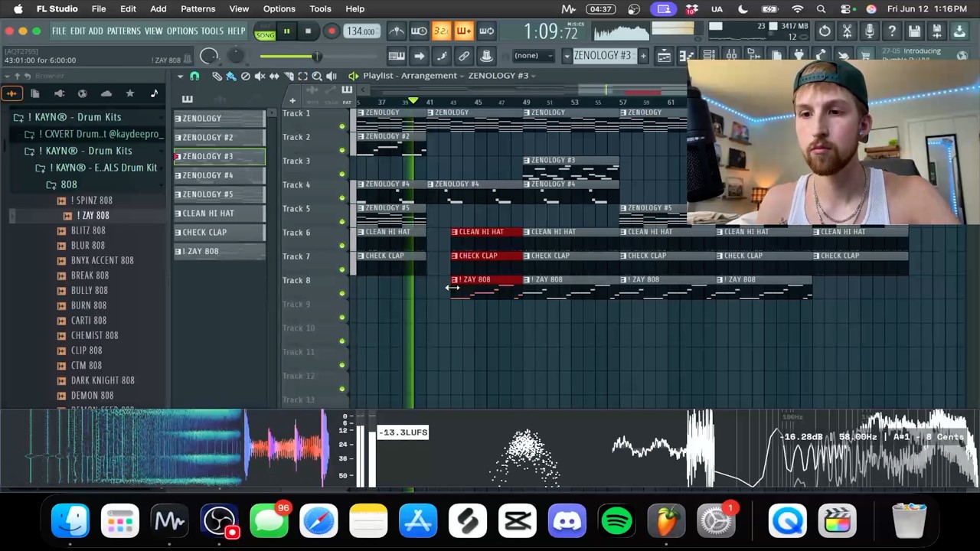Viewport: 980px width, 551px height.
Task: Open the ZENOLOGY #3 pattern selector dropdown
Action: pyautogui.click(x=567, y=56)
